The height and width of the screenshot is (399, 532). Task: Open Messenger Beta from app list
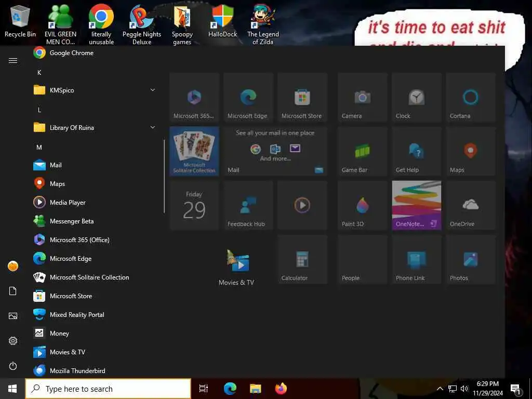pyautogui.click(x=95, y=221)
